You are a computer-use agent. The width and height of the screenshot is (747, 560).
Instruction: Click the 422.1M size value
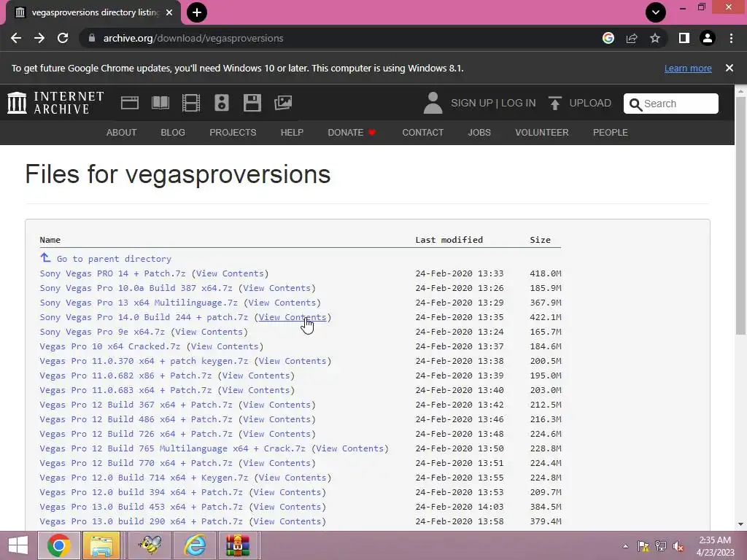(546, 317)
